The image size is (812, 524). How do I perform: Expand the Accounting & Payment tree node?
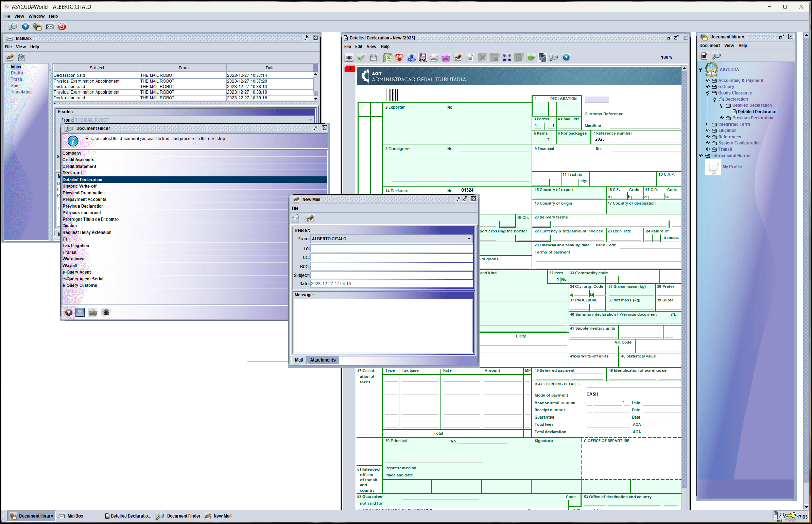pos(708,81)
